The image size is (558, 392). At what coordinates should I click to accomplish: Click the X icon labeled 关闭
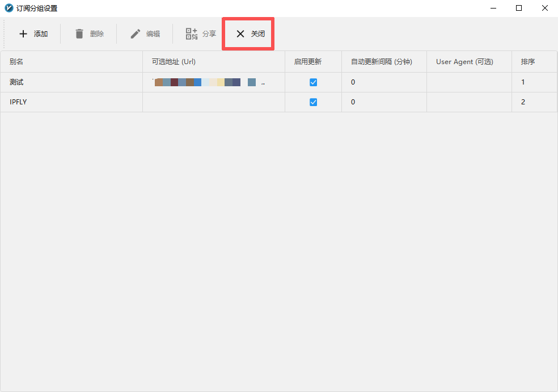(x=240, y=34)
